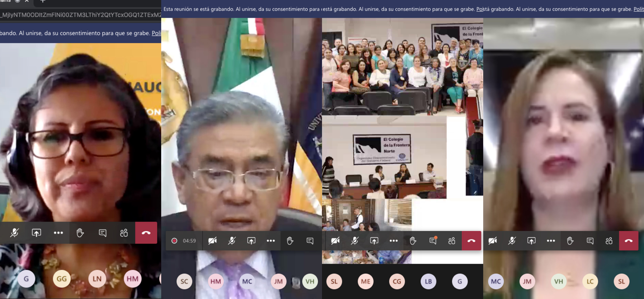644x299 pixels.
Task: Turn on camera beside the recording timer
Action: (212, 241)
